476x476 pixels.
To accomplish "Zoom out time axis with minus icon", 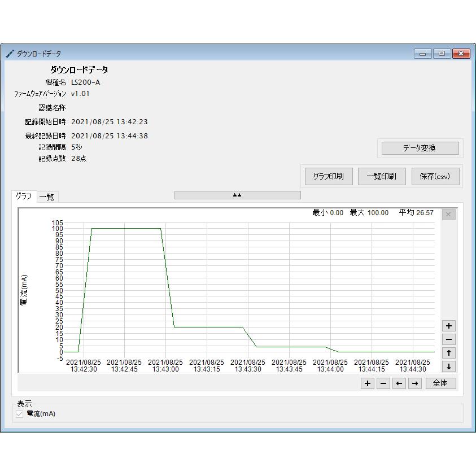I will click(x=383, y=383).
